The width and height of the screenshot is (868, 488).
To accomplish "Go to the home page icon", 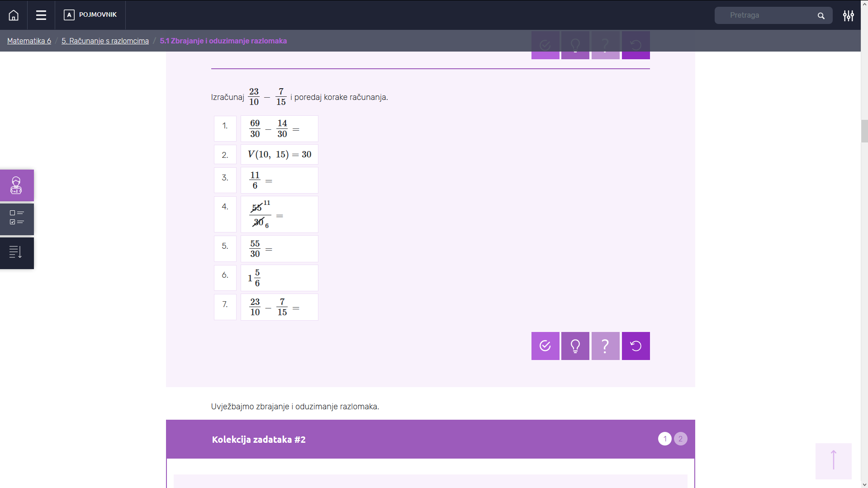I will coord(14,15).
